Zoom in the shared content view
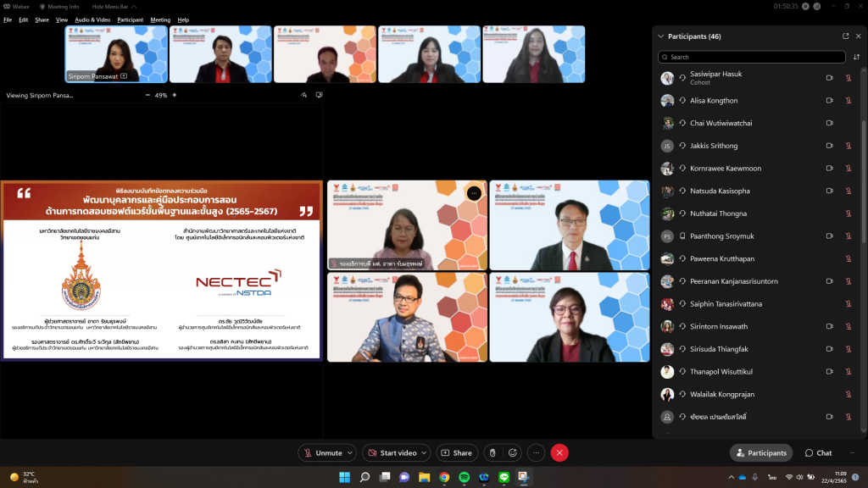 pos(175,96)
